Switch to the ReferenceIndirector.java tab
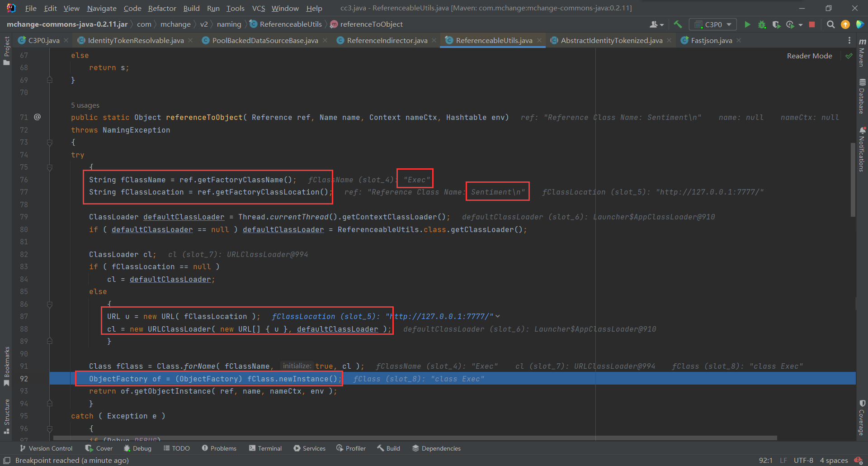This screenshot has height=466, width=868. 387,40
